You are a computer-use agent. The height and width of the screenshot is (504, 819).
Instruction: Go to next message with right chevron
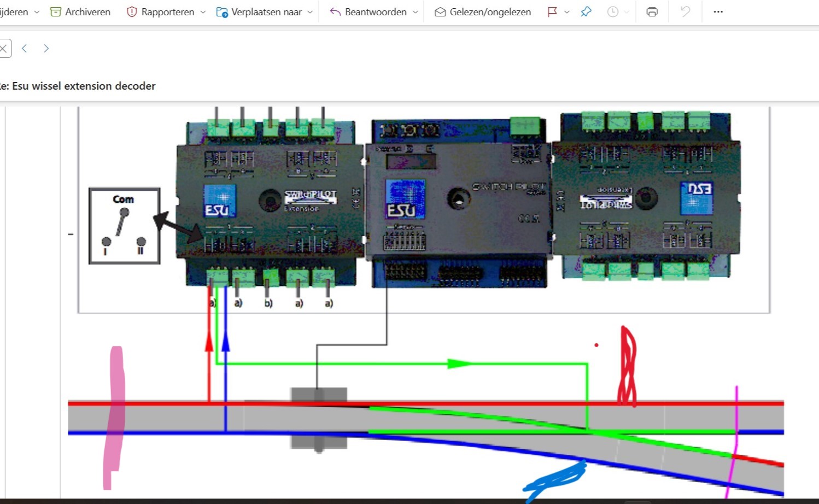(x=46, y=48)
